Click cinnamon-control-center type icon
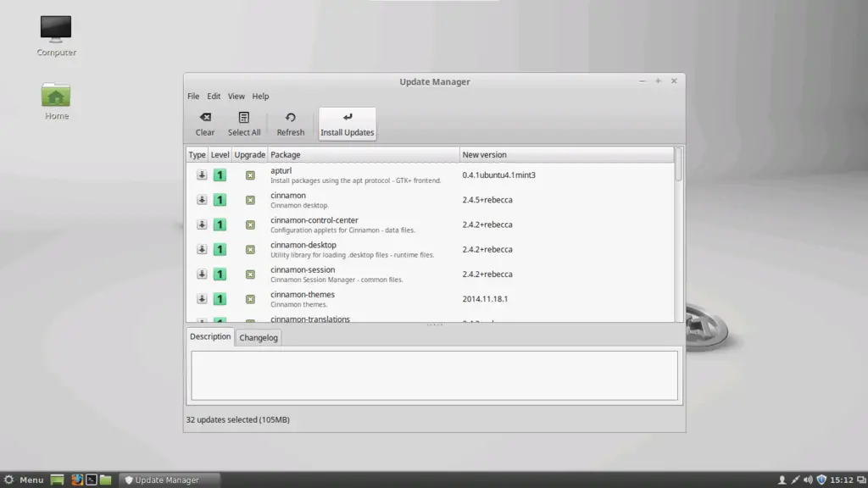Screen dimensions: 868x488 pos(202,225)
